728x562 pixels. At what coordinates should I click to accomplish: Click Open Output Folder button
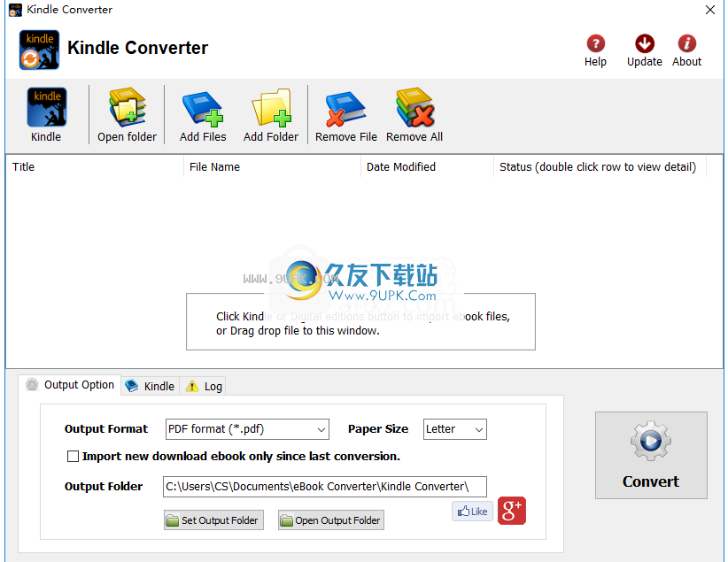coord(331,520)
